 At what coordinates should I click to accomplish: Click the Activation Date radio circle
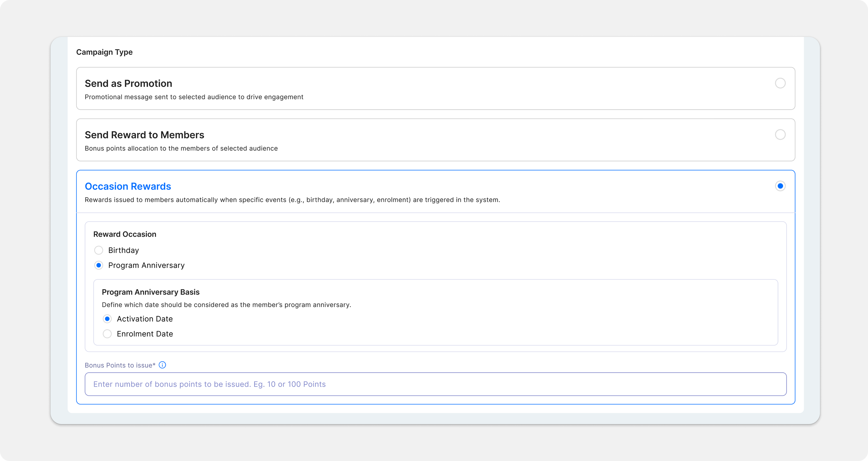pos(107,319)
